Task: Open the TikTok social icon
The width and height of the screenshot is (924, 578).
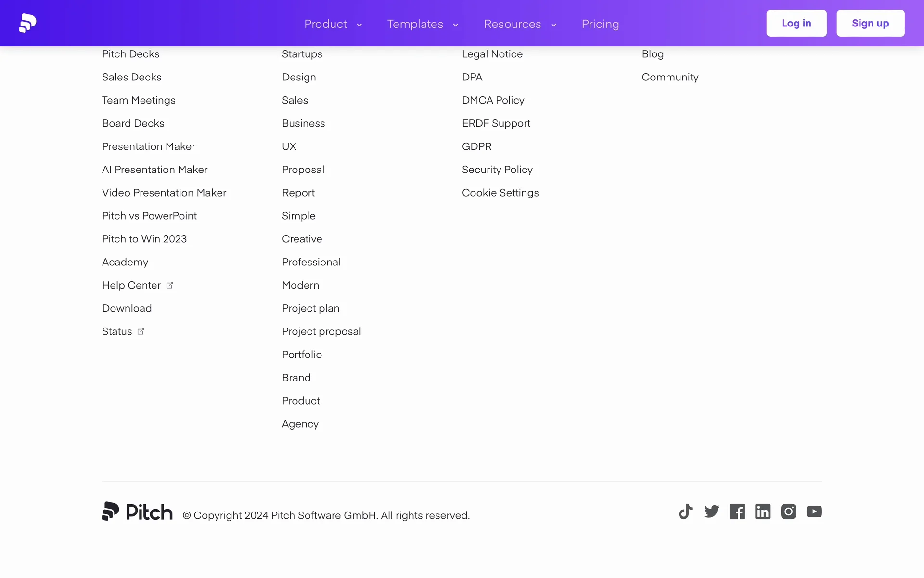Action: [x=685, y=512]
